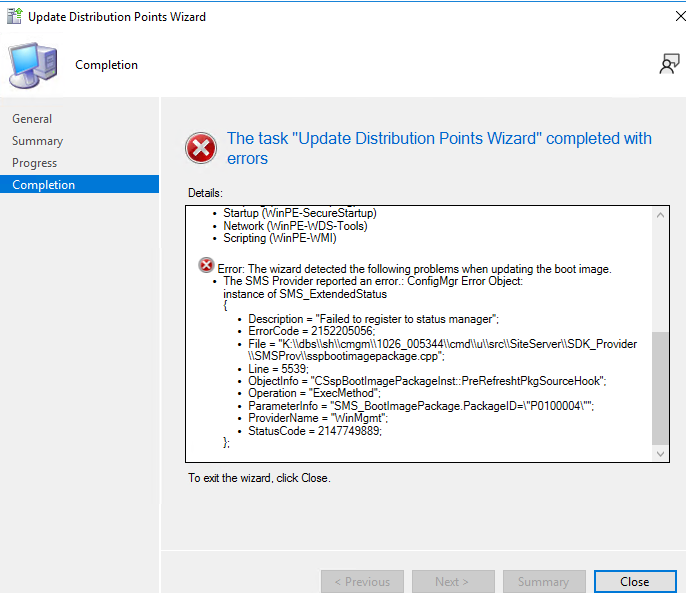Close the wizard with the X button

(680, 17)
